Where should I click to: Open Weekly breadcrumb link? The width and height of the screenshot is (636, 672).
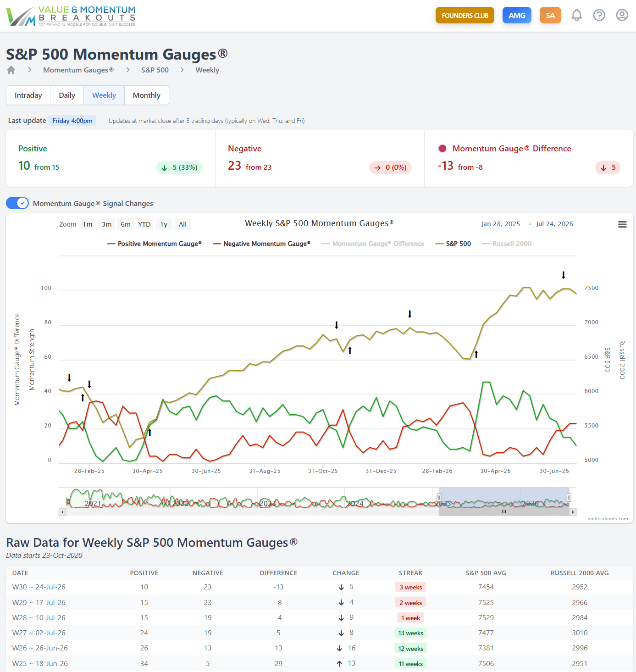pos(207,70)
